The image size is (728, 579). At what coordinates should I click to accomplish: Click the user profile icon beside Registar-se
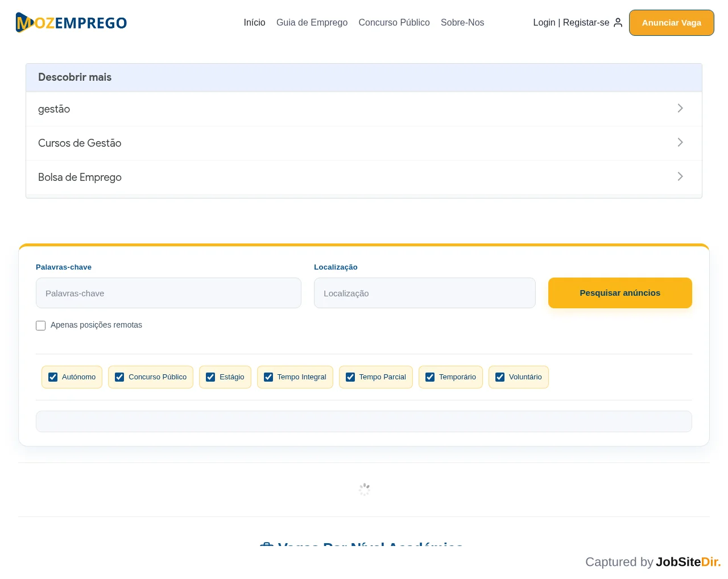(618, 23)
